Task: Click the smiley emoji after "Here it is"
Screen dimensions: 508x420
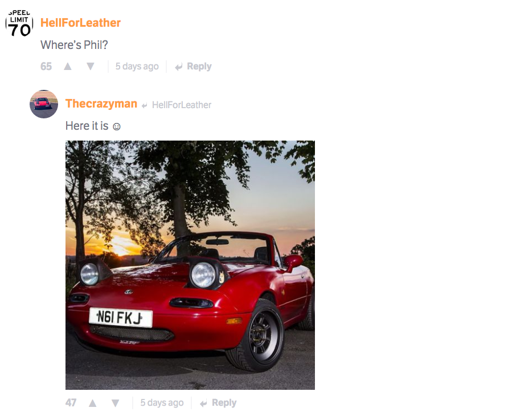Action: coord(117,126)
